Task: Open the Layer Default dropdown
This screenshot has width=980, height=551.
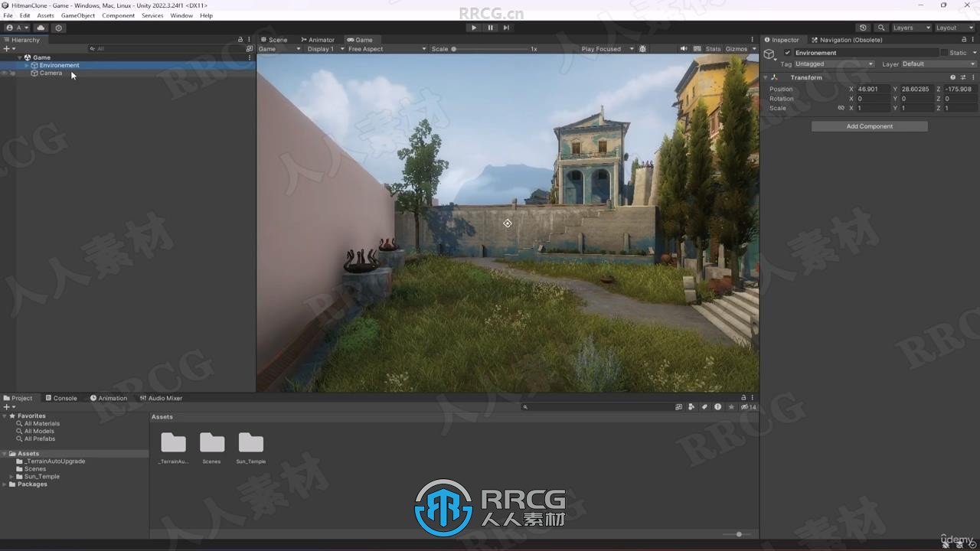Action: pyautogui.click(x=939, y=64)
